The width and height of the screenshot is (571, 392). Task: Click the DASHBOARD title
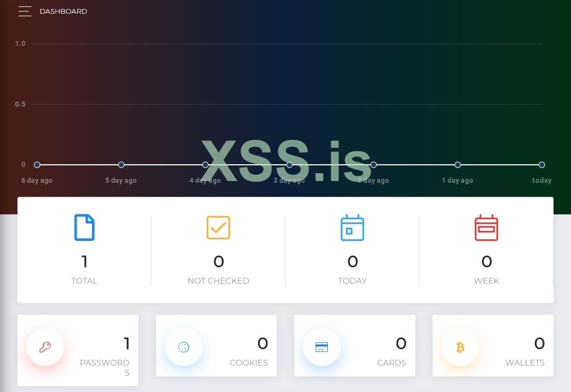(63, 11)
